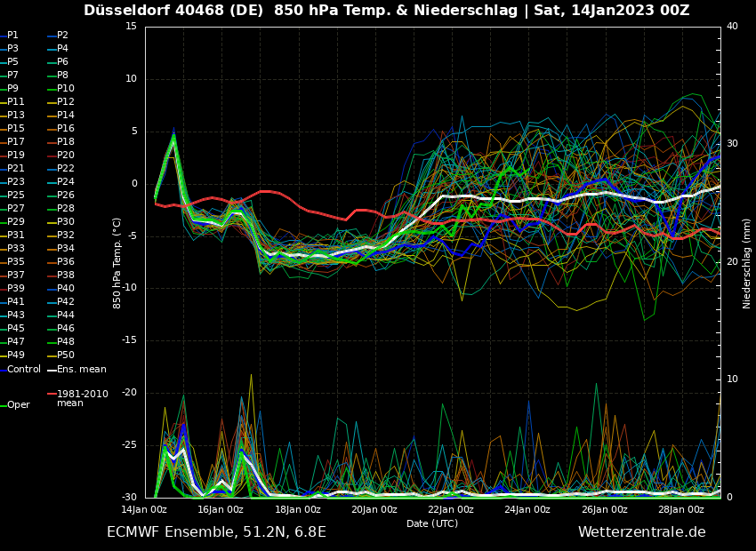Click the P1 legend entry
The height and width of the screenshot is (551, 756).
click(12, 36)
